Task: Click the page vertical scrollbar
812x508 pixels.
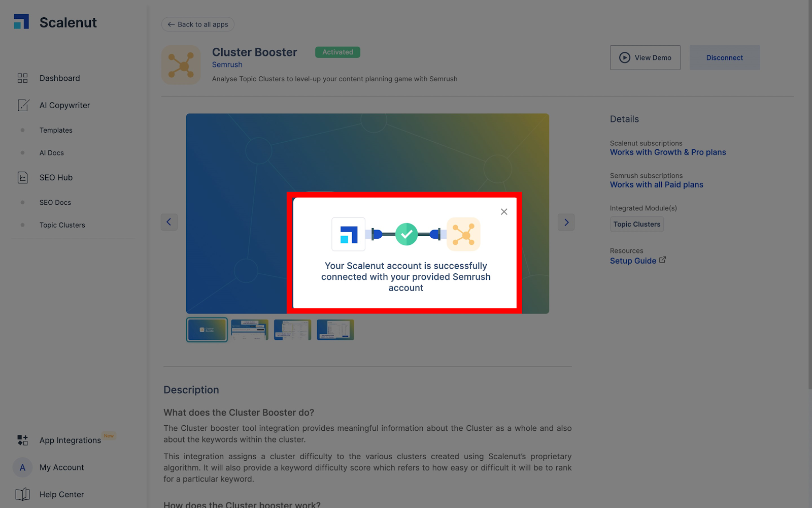Action: coord(810,195)
